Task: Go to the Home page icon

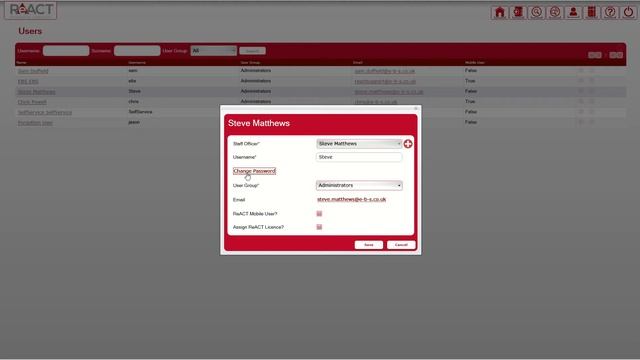Action: (x=500, y=12)
